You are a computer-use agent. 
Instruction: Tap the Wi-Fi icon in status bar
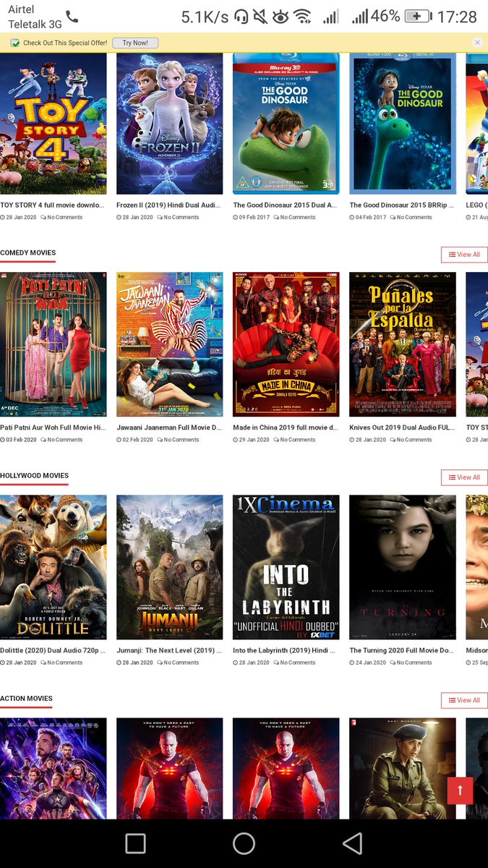302,16
